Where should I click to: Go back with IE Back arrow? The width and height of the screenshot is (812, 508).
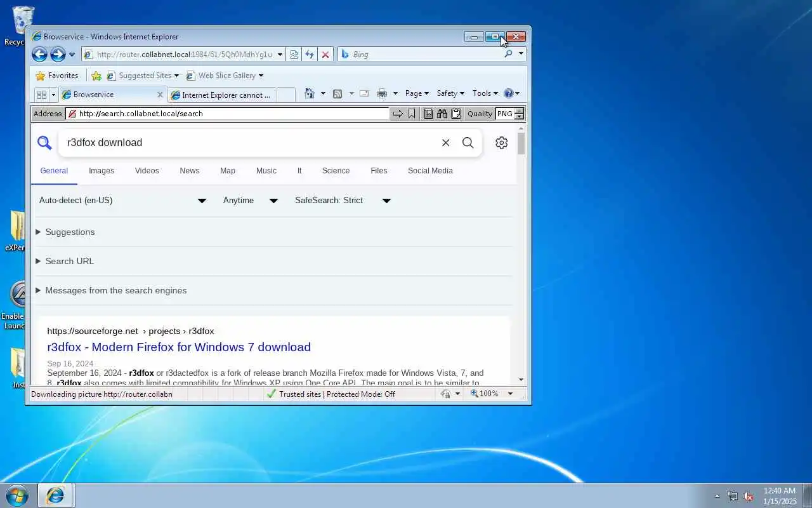point(39,55)
